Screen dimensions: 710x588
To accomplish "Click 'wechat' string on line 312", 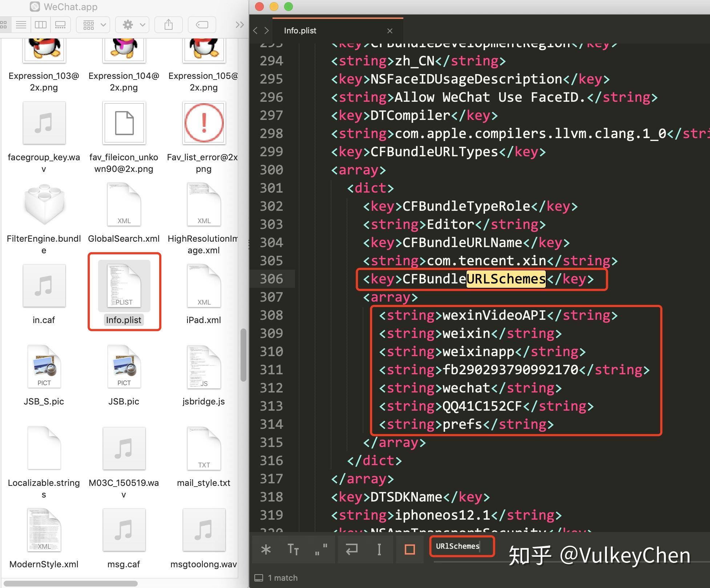I will [467, 388].
